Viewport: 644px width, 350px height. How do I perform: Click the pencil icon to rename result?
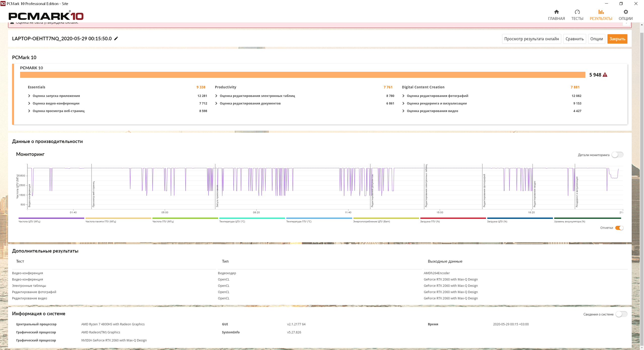(116, 39)
